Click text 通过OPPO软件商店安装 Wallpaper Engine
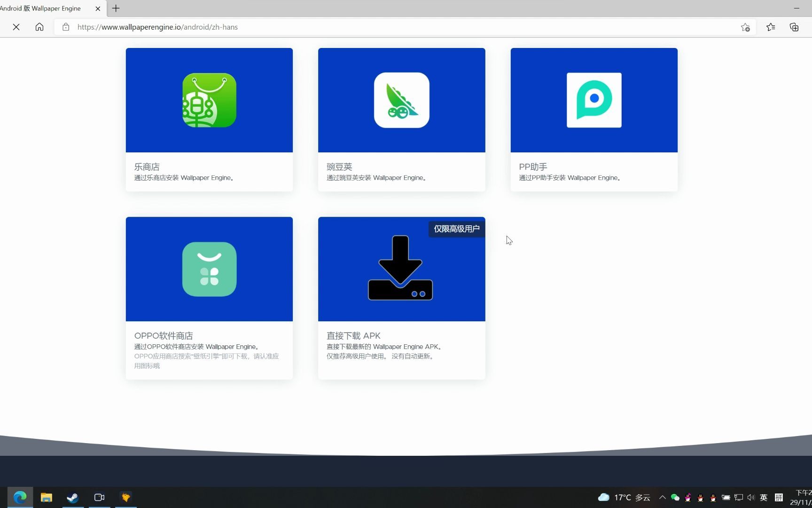The height and width of the screenshot is (508, 812). (x=197, y=347)
